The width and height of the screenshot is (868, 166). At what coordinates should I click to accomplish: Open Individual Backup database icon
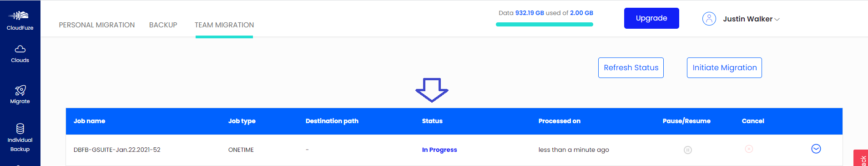[20, 129]
